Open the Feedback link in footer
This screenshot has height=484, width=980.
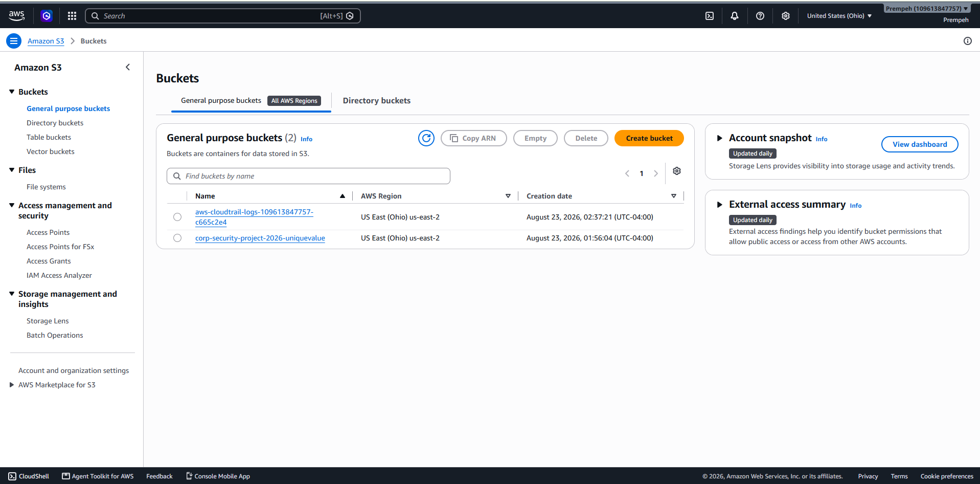pos(159,476)
